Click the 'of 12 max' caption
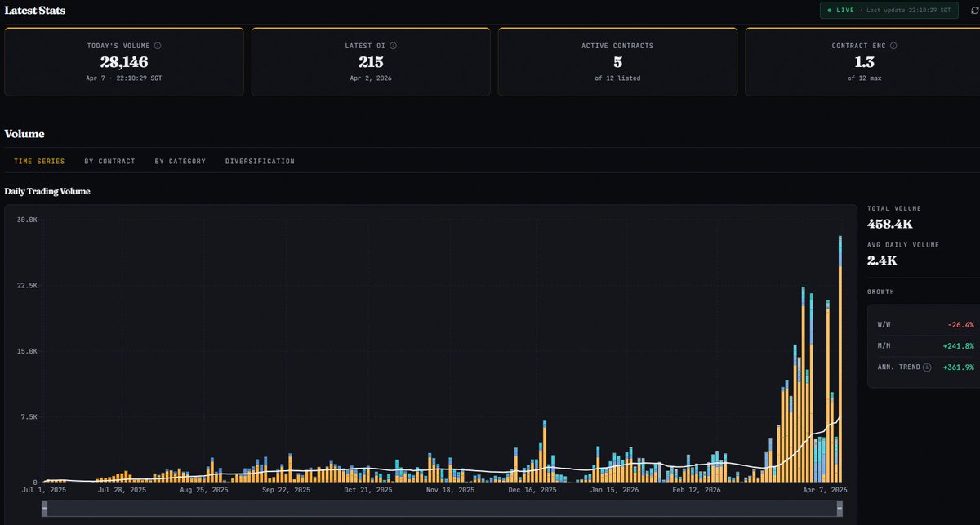 pyautogui.click(x=864, y=78)
